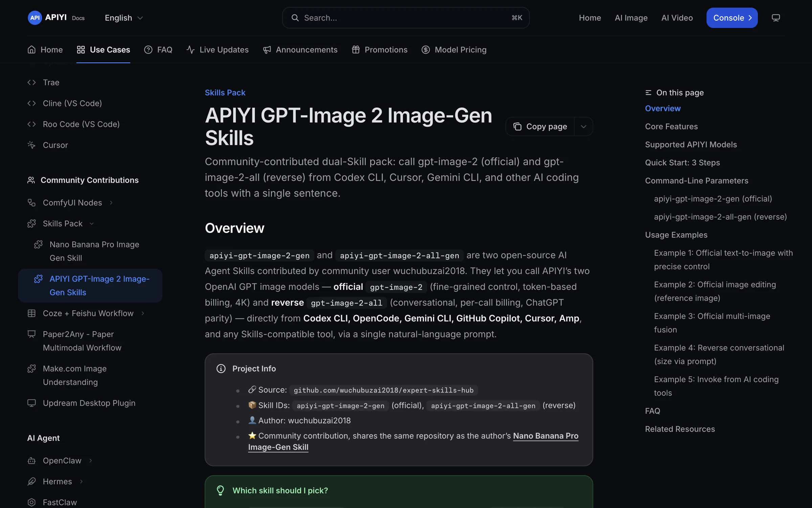Open the Console button
The height and width of the screenshot is (508, 812).
coord(732,18)
